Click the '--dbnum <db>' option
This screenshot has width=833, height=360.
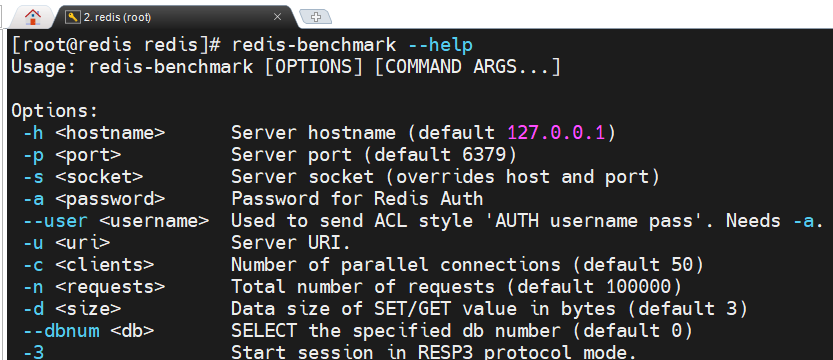pos(88,330)
